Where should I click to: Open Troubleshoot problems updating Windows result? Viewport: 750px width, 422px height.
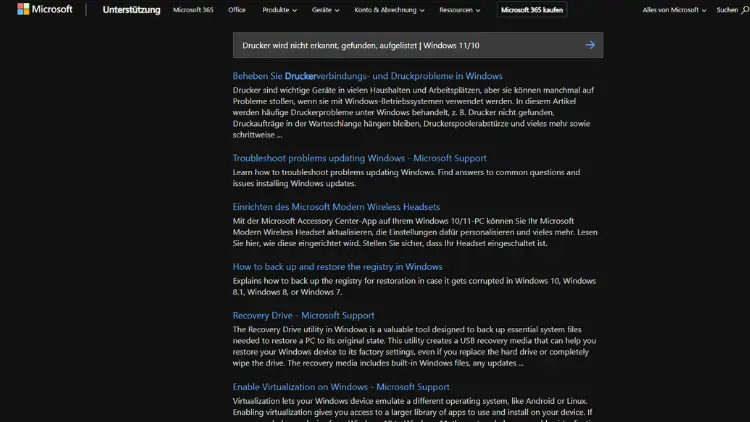(359, 158)
